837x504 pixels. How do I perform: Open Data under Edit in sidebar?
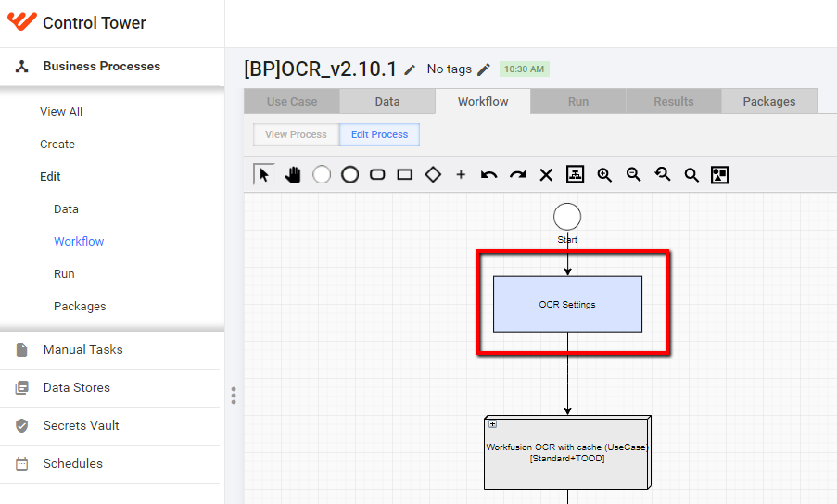(66, 209)
